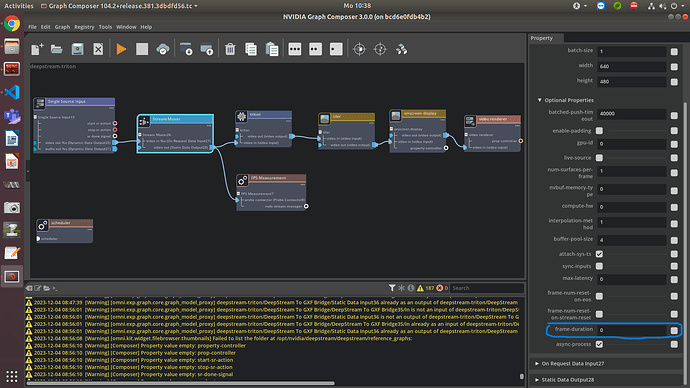
Task: Enable the live-source checkbox
Action: [599, 157]
